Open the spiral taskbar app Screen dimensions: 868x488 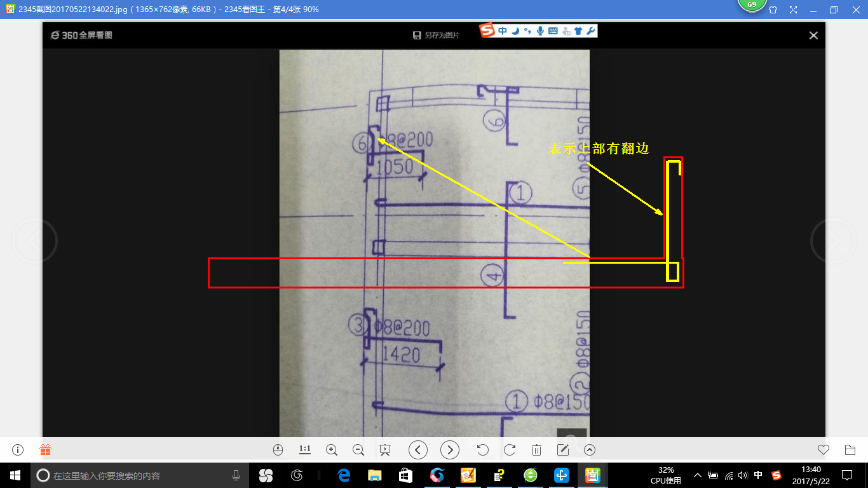(296, 475)
